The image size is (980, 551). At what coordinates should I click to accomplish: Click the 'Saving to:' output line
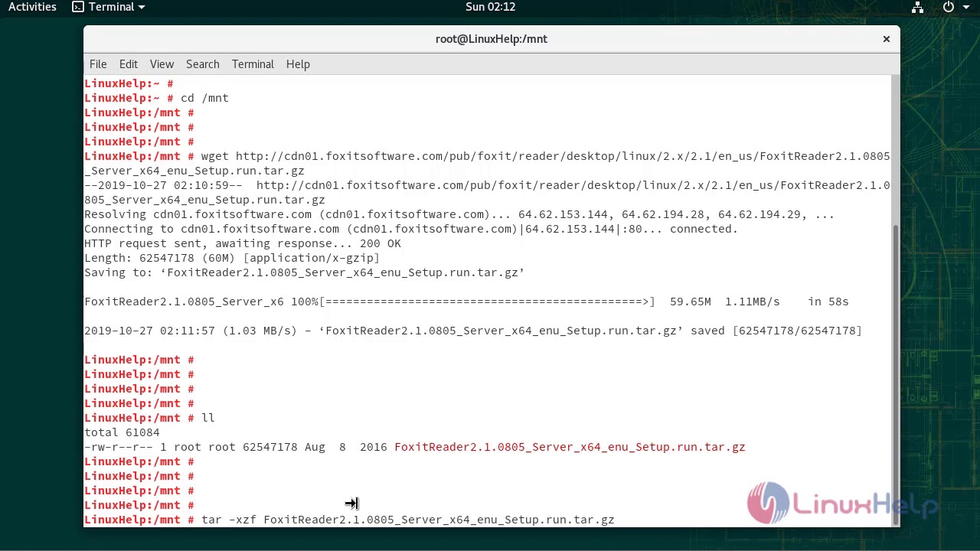[304, 272]
